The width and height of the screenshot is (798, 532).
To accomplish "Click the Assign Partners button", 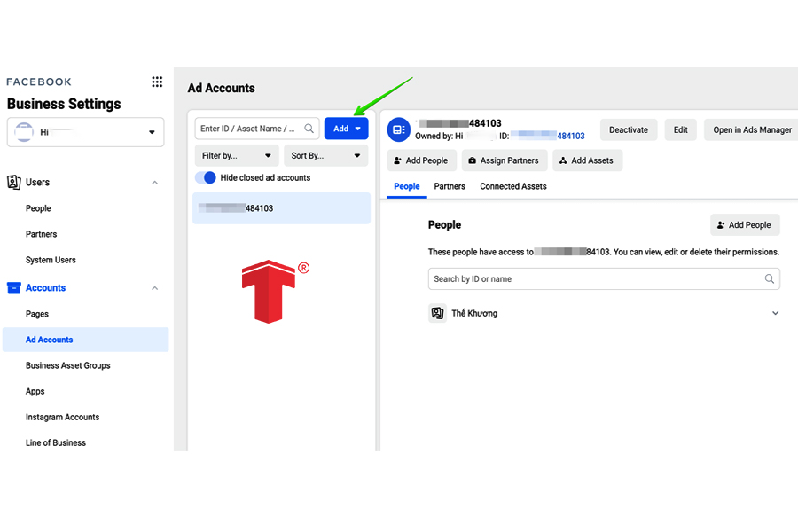I will click(505, 160).
